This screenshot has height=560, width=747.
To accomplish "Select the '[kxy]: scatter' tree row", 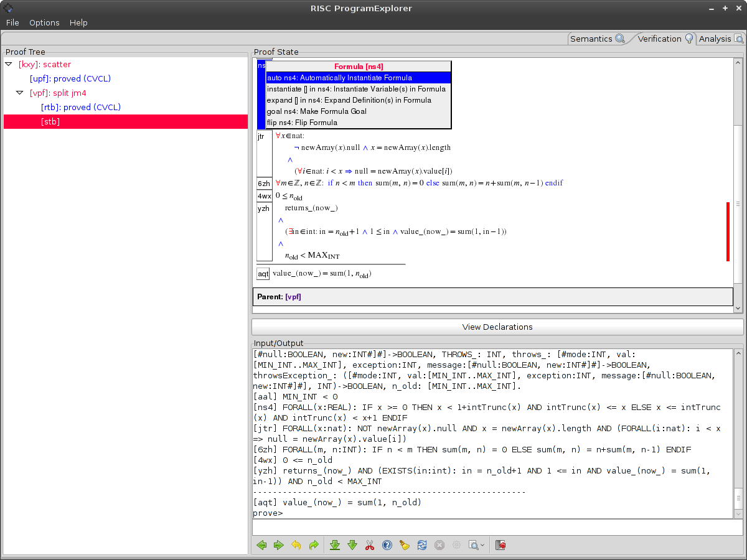I will pyautogui.click(x=45, y=64).
